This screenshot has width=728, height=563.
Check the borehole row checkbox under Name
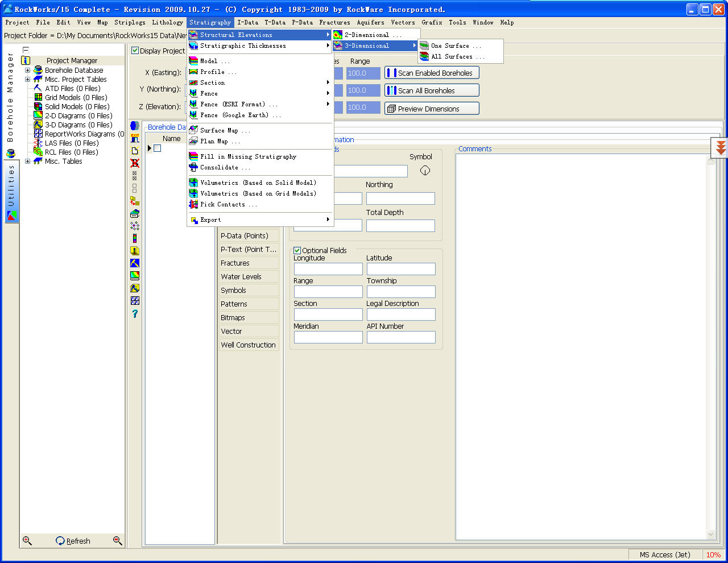tap(158, 148)
